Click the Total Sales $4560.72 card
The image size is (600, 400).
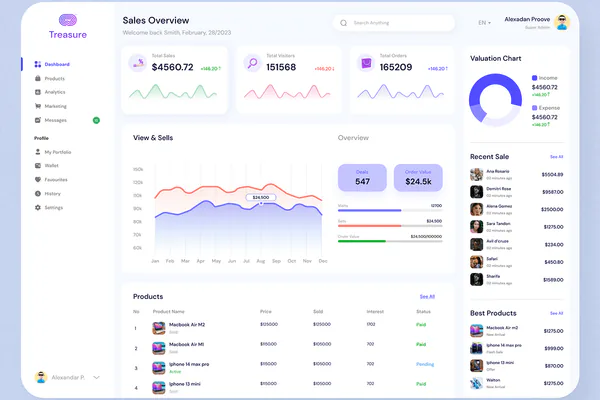[x=175, y=80]
